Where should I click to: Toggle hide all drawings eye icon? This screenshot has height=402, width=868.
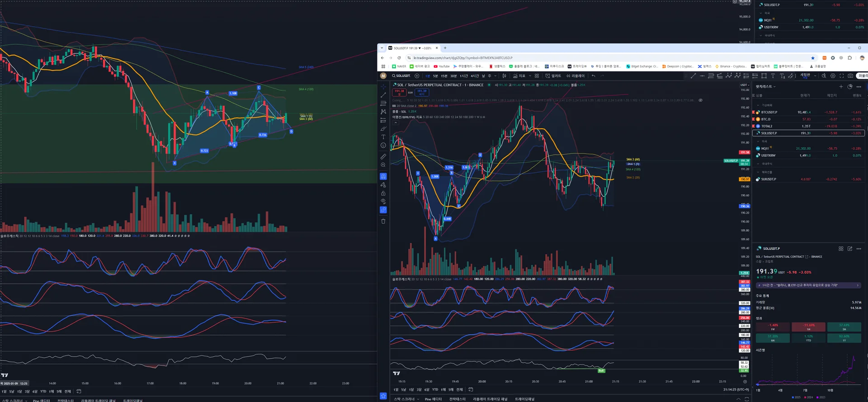pos(383,201)
